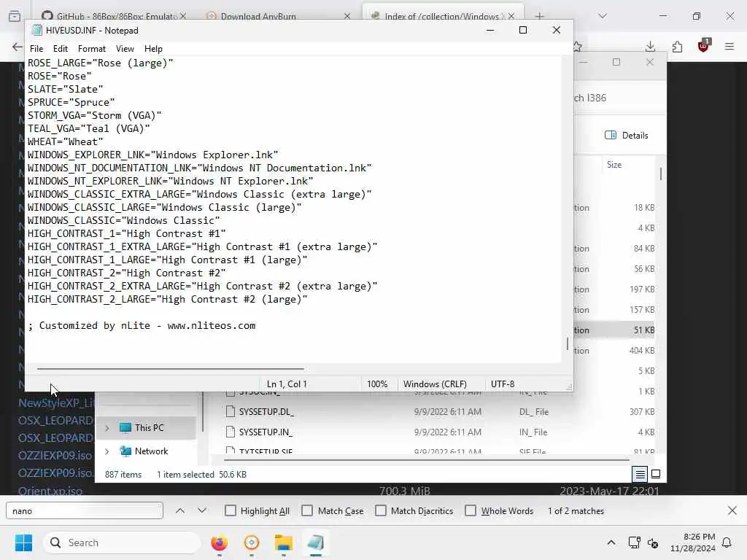Image resolution: width=747 pixels, height=560 pixels.
Task: Expand This PC in navigation pane
Action: point(107,428)
